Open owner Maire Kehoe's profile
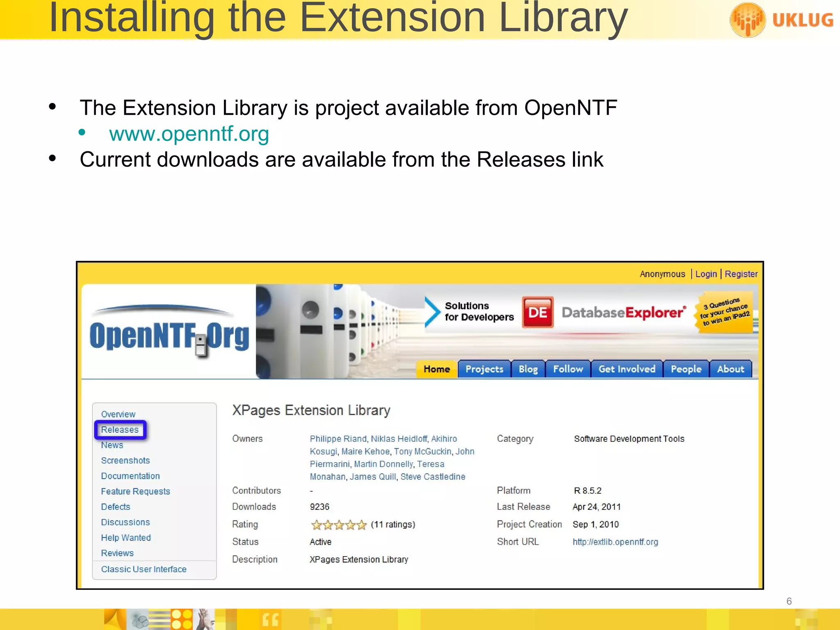The height and width of the screenshot is (630, 840). (x=365, y=452)
